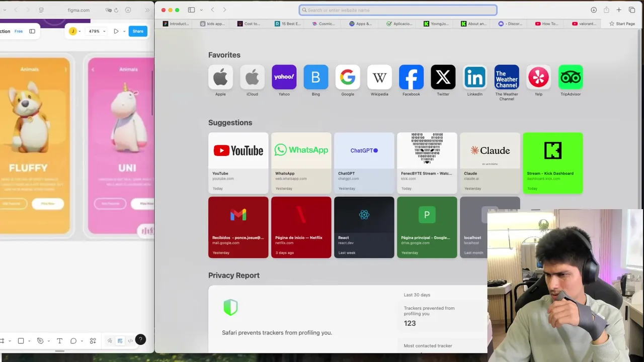644x362 pixels.
Task: Open the ChatGPT suggestion card
Action: click(x=364, y=163)
